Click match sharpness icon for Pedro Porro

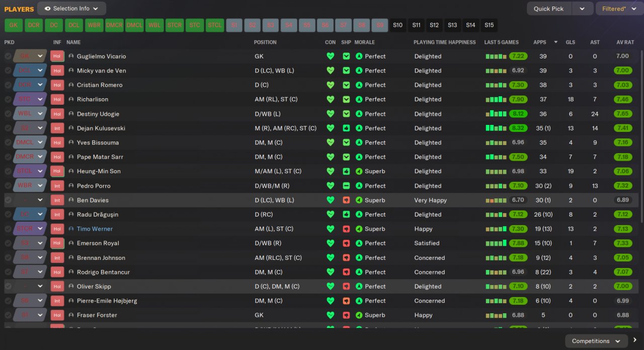click(x=346, y=186)
